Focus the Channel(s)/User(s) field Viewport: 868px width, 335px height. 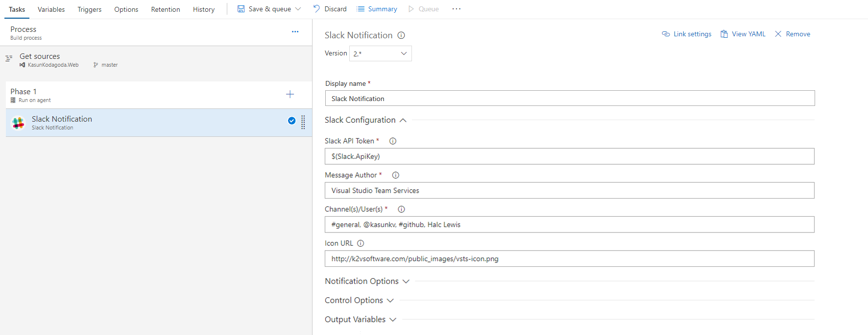[x=569, y=225]
